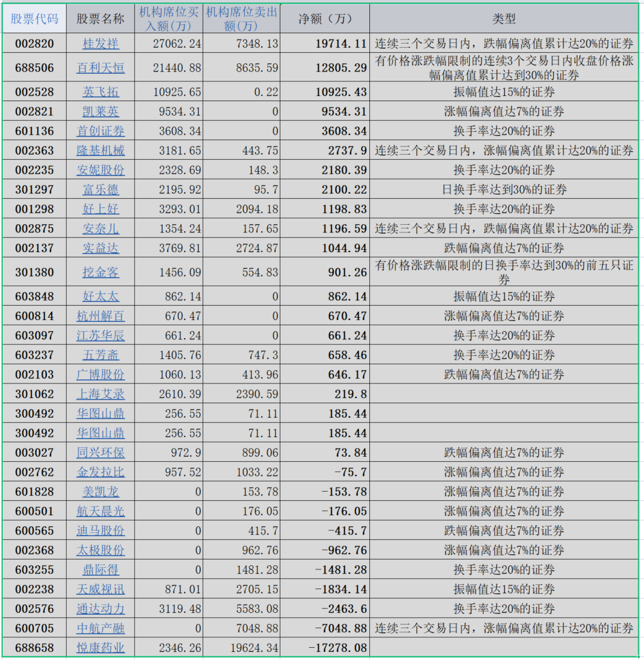The width and height of the screenshot is (644, 660).
Task: Open the 富乐德 stock link
Action: click(100, 189)
